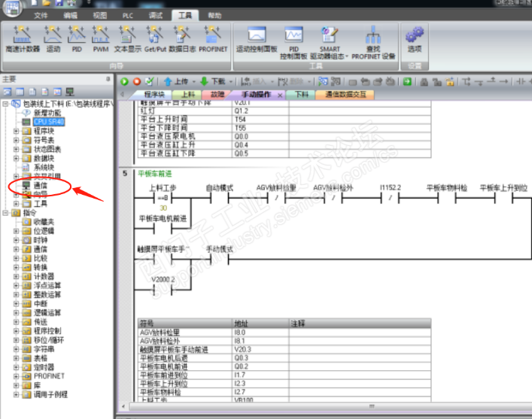Expand the 计数器 instruction folder
The width and height of the screenshot is (532, 419).
16,277
